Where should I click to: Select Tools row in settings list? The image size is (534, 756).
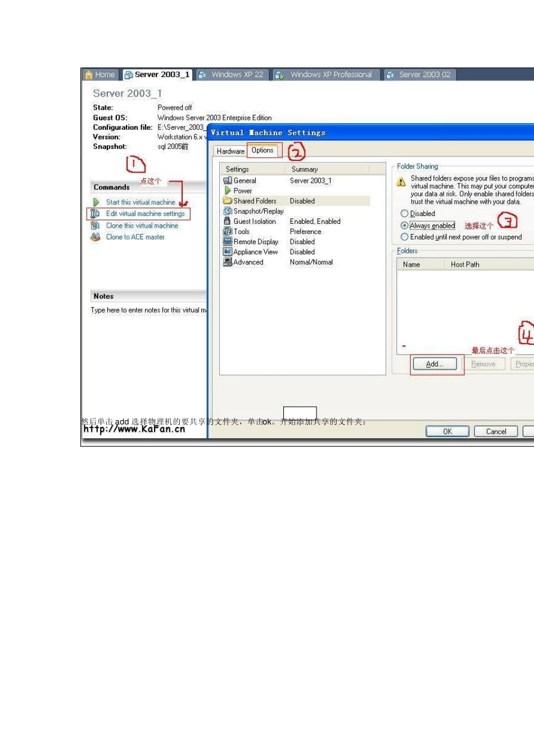296,231
